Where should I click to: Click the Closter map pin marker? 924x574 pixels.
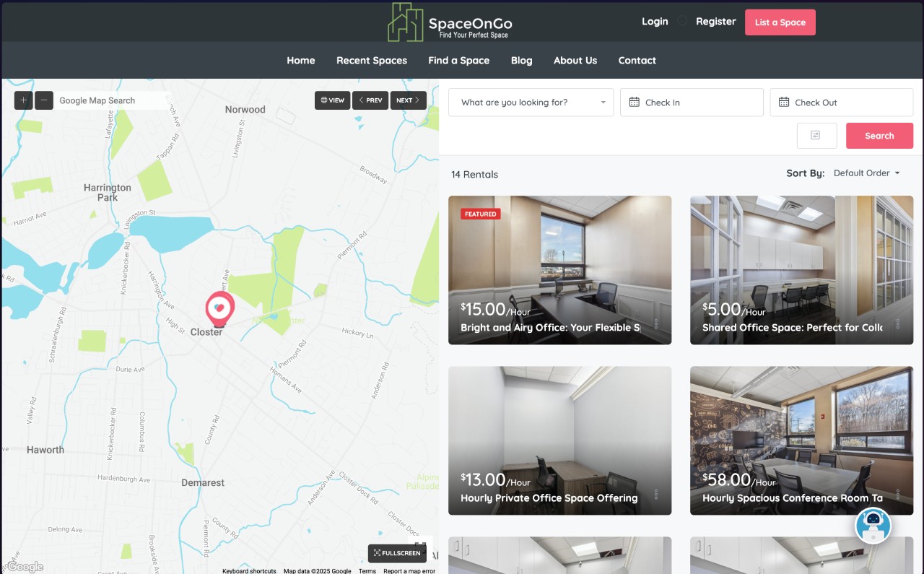coord(220,310)
